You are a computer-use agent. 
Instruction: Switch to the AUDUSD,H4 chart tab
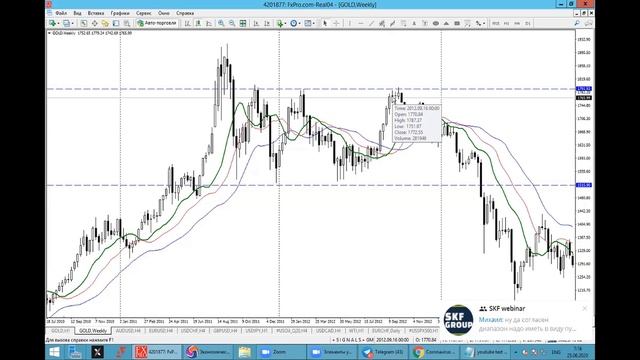click(x=128, y=331)
